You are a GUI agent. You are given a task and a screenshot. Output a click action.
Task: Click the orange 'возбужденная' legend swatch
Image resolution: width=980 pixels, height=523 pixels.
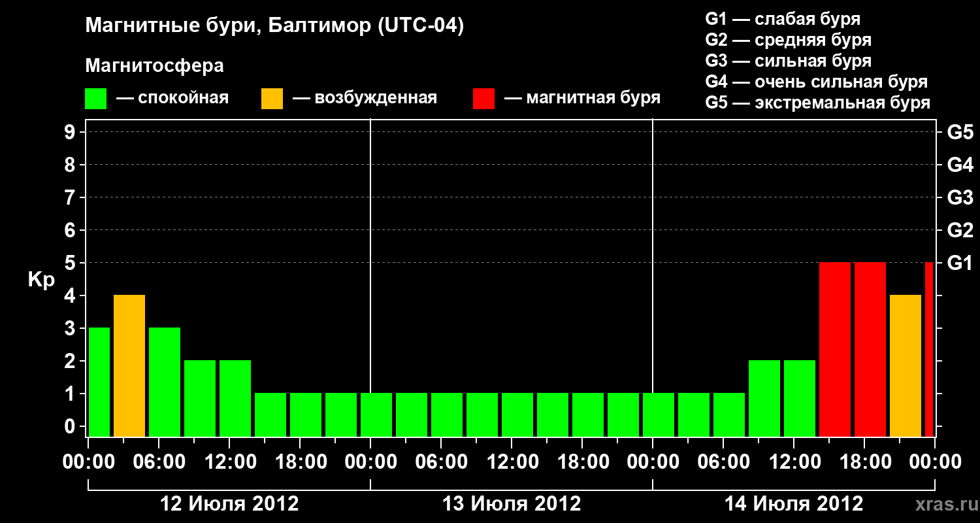[272, 99]
